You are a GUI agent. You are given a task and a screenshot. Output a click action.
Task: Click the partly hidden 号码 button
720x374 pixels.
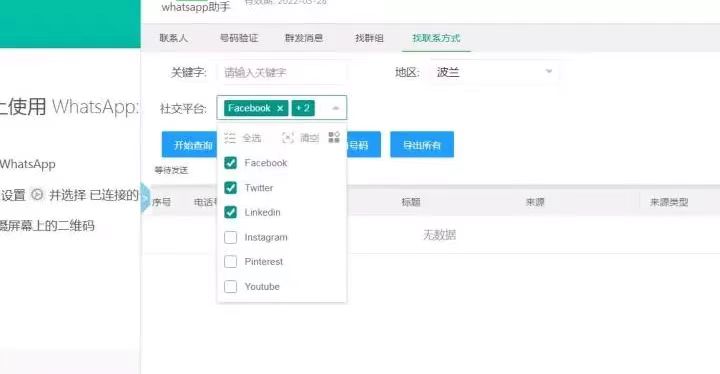[364, 145]
